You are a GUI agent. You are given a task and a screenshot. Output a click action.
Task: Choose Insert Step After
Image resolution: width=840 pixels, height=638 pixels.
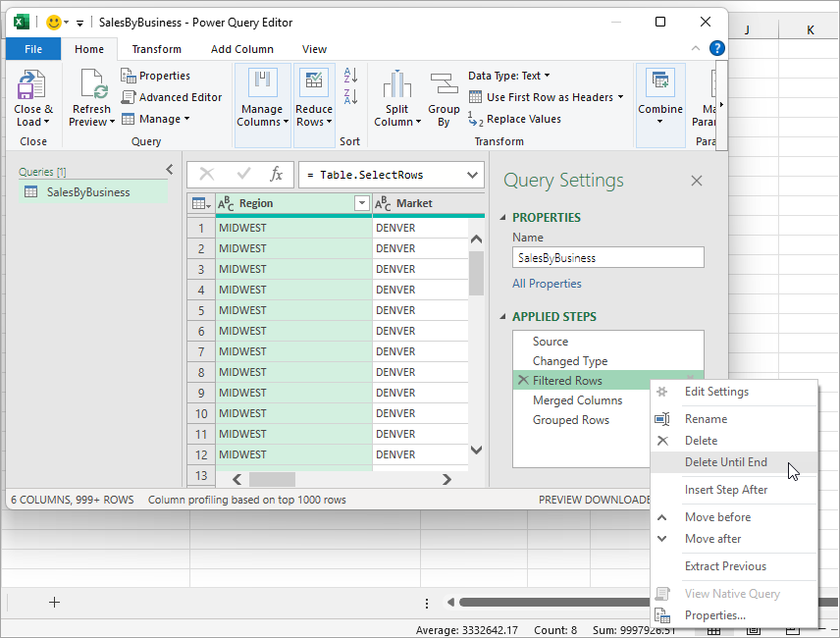734,490
